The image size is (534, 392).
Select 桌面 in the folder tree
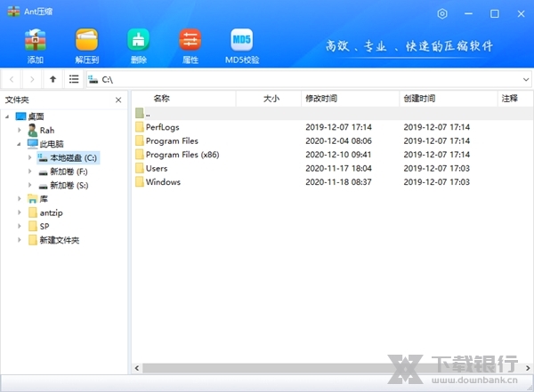click(30, 116)
